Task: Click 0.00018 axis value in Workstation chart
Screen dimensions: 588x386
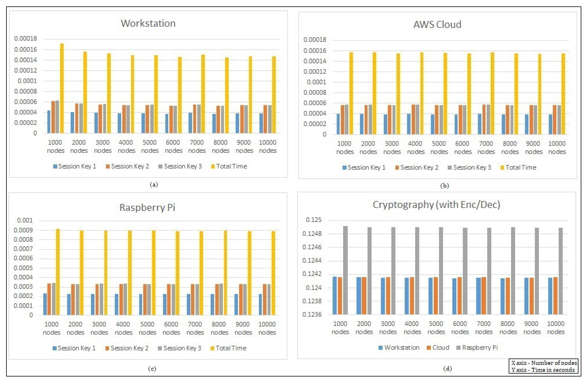Action: click(25, 39)
